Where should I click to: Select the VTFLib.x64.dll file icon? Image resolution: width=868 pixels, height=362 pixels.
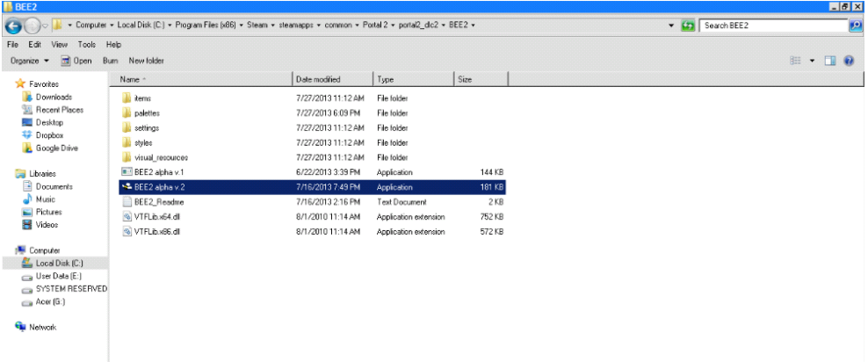127,216
